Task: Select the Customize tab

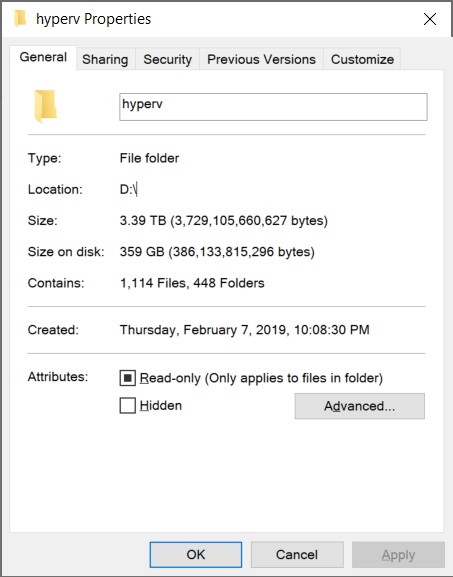Action: click(362, 59)
